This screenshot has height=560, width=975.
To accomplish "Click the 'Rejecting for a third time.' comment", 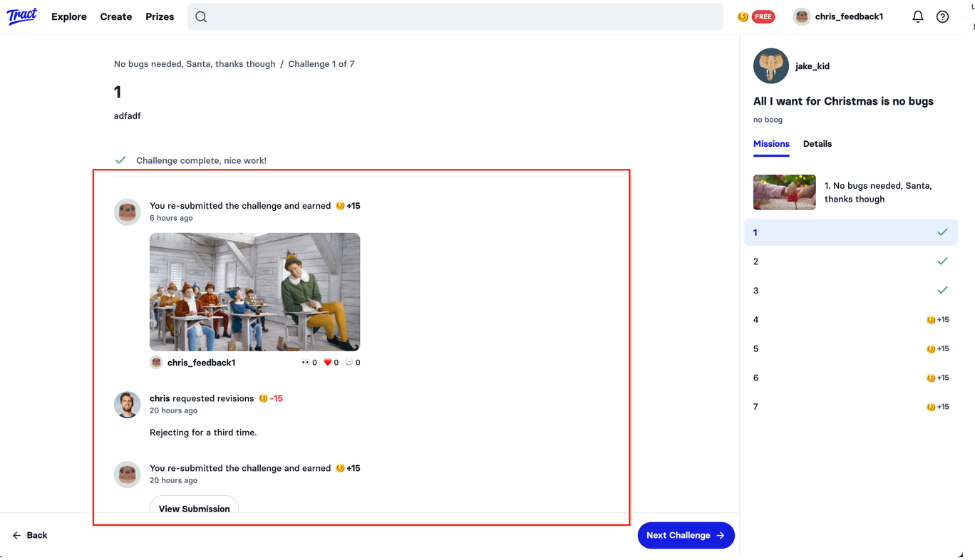I will click(203, 432).
